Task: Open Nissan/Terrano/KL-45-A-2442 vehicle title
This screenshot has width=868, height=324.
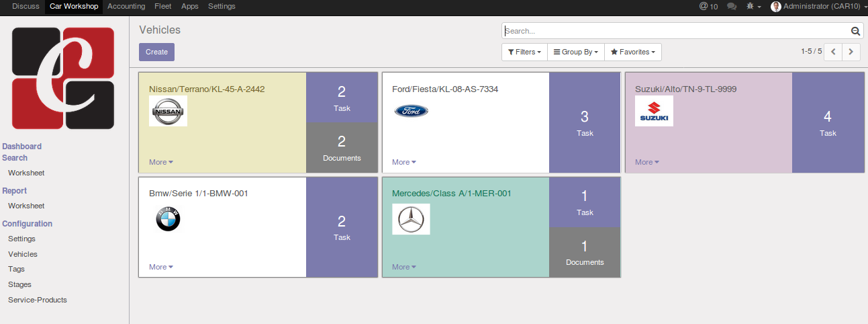Action: click(207, 89)
